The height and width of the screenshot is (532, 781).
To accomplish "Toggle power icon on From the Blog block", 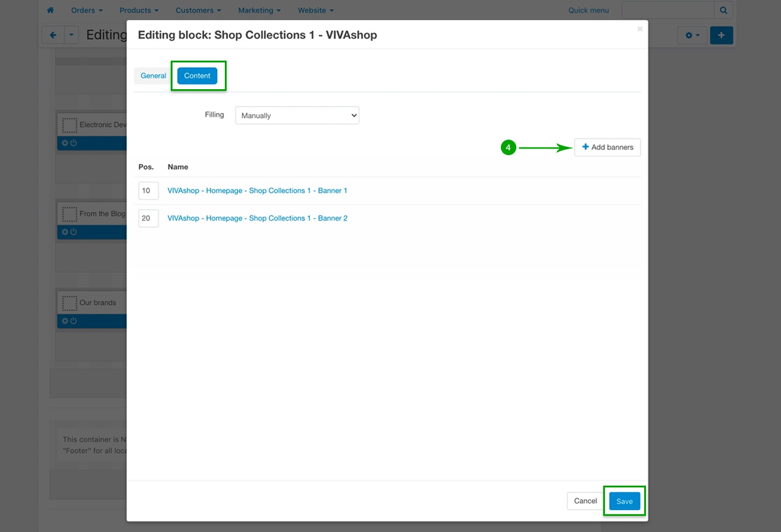I will [x=74, y=232].
